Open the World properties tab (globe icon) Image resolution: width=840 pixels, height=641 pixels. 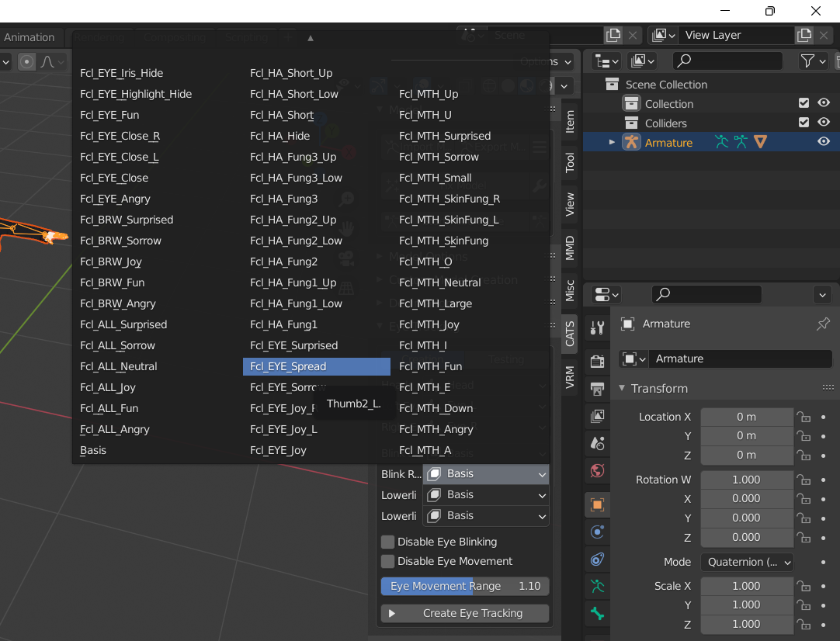(597, 471)
